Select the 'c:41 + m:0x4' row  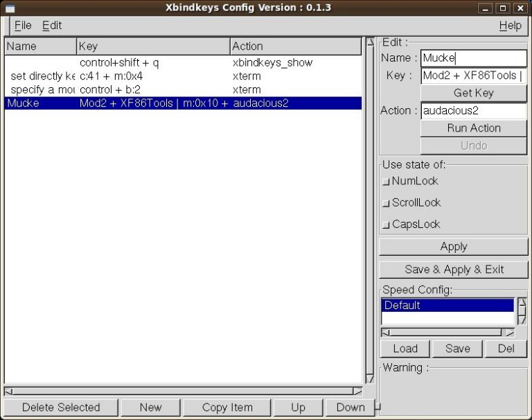(x=183, y=76)
